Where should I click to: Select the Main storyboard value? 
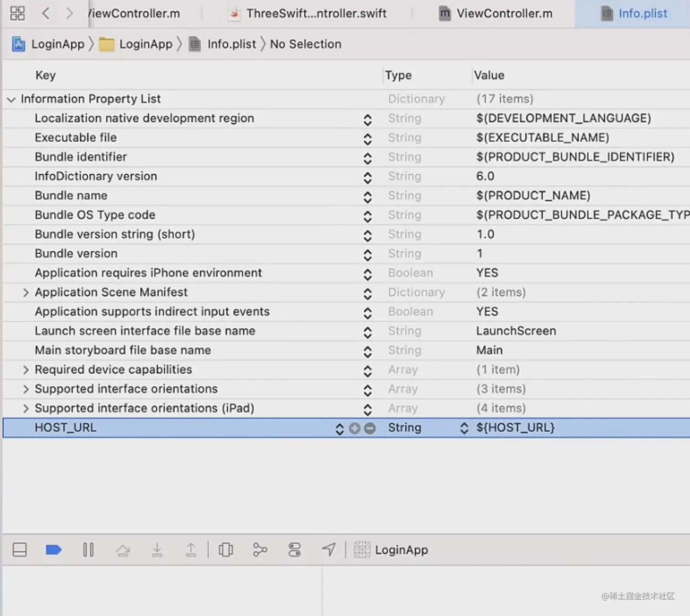tap(489, 350)
